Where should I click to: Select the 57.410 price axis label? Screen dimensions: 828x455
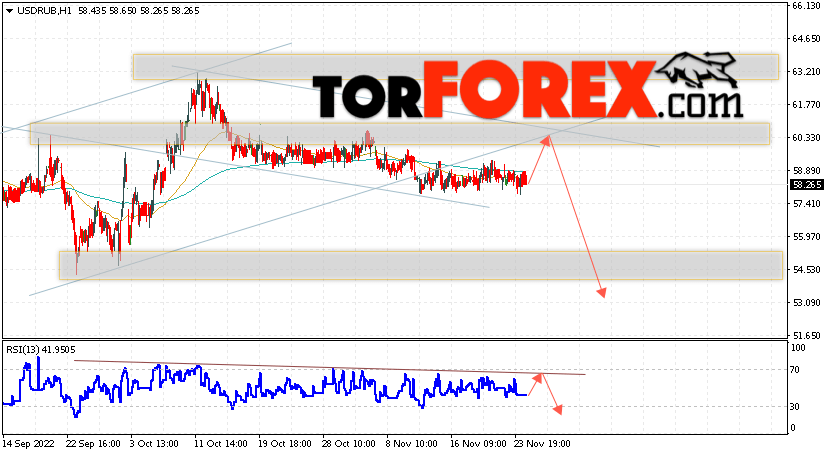click(806, 203)
